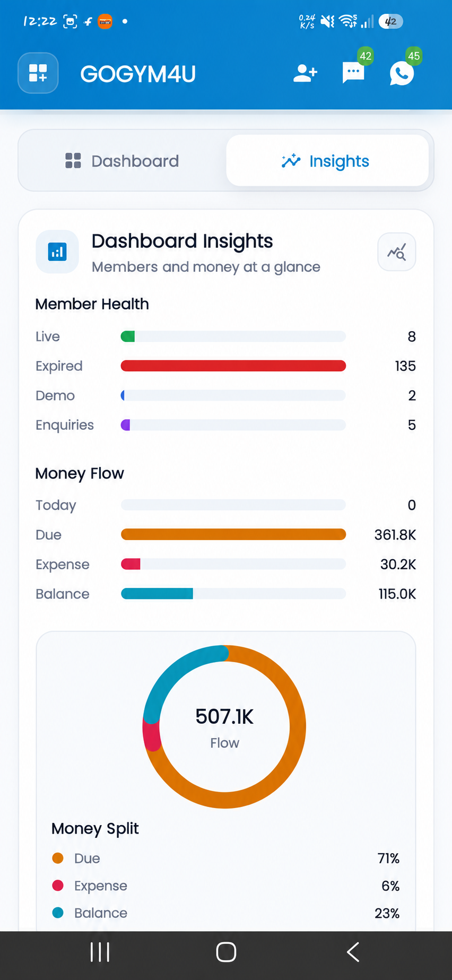The image size is (452, 980).
Task: Tap the 'Member Health' section heading
Action: point(92,304)
